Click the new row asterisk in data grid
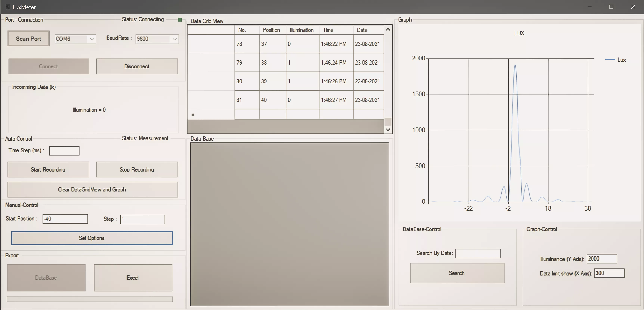This screenshot has width=644, height=310. tap(193, 115)
